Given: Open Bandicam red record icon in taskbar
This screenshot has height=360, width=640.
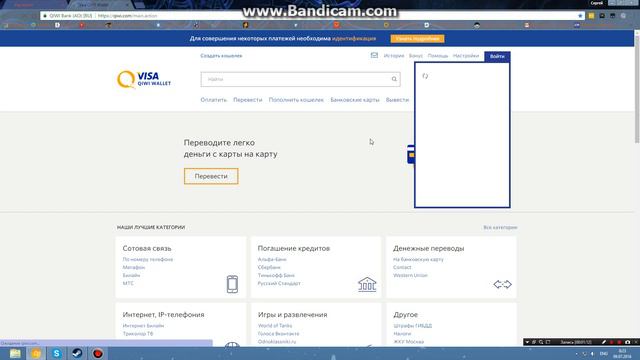Looking at the screenshot, I should coord(98,353).
